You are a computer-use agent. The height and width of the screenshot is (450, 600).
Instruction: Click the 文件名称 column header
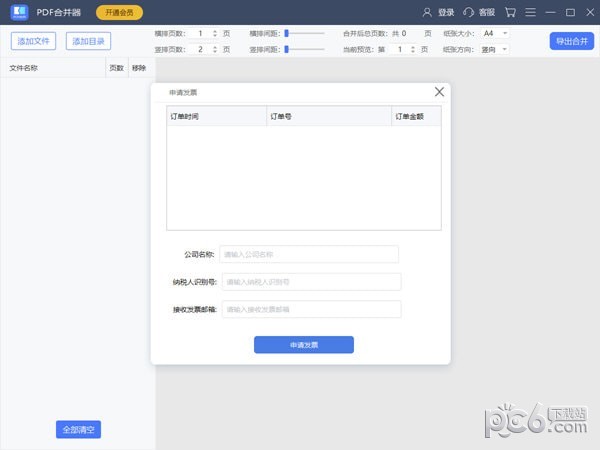(x=53, y=68)
